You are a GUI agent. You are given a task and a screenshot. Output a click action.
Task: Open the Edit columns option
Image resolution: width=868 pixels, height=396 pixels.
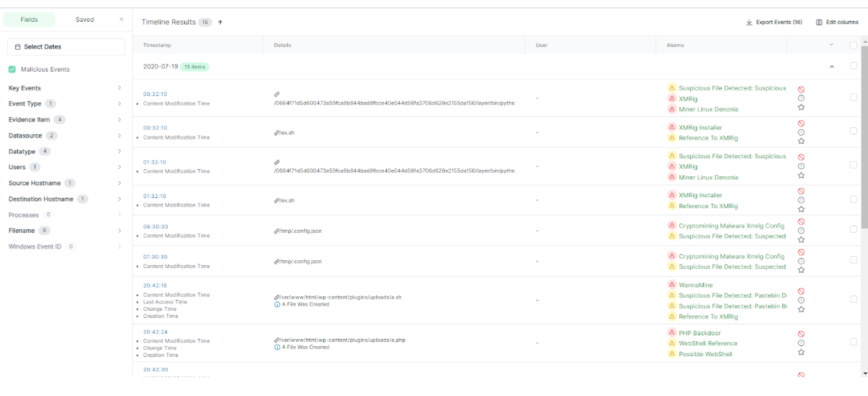(837, 22)
